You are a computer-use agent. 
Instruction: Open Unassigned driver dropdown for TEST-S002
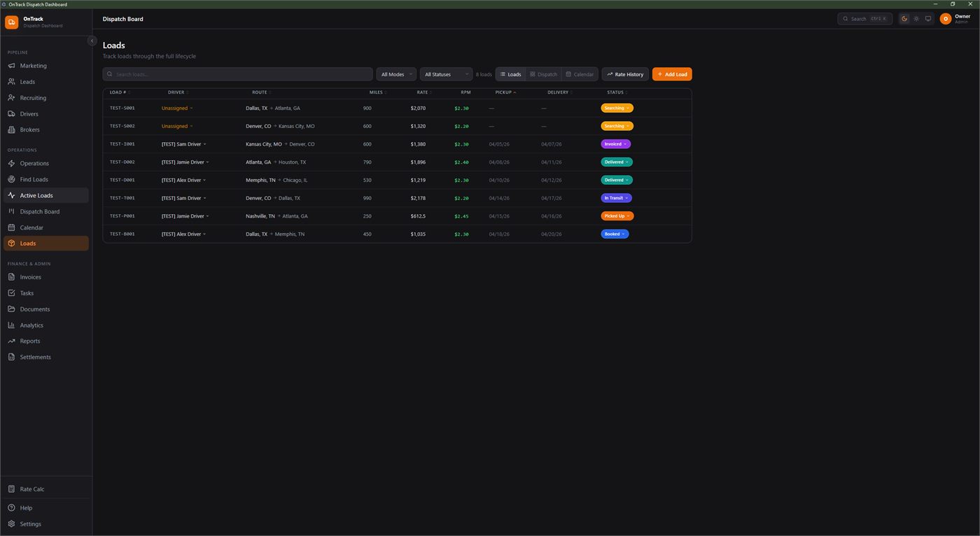pyautogui.click(x=177, y=126)
